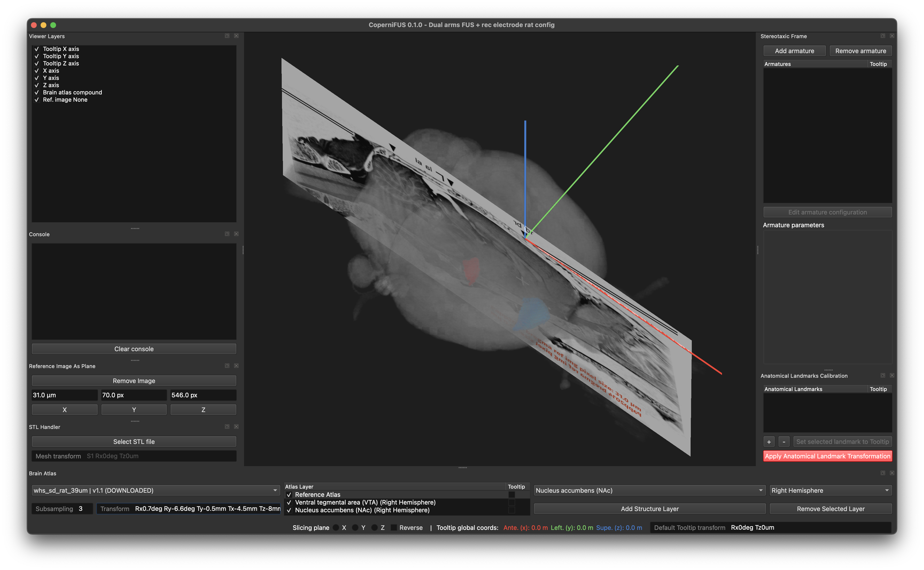This screenshot has height=570, width=924.
Task: Select the Z slicing plane radio
Action: tap(374, 527)
